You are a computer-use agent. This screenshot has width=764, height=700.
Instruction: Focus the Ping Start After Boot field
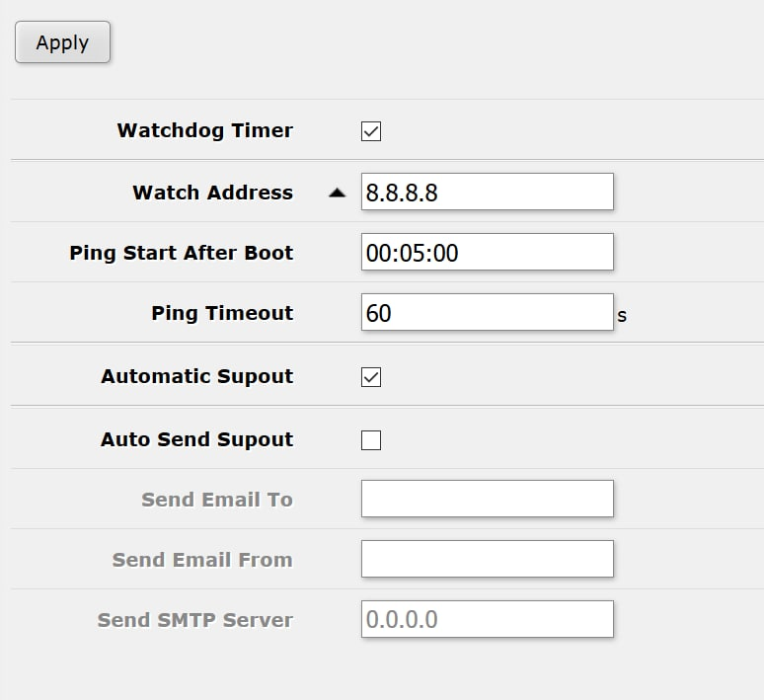(x=488, y=252)
